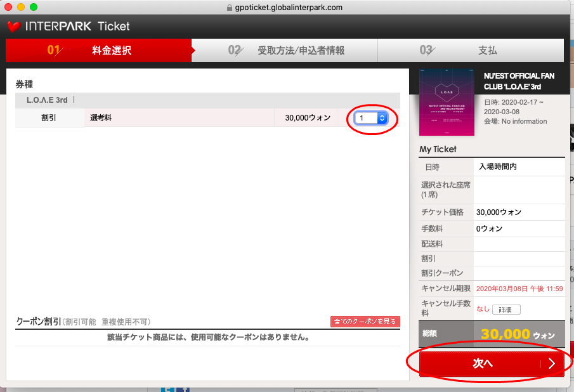Click the My Ticket heading
Screen dimensions: 574x392
click(438, 149)
